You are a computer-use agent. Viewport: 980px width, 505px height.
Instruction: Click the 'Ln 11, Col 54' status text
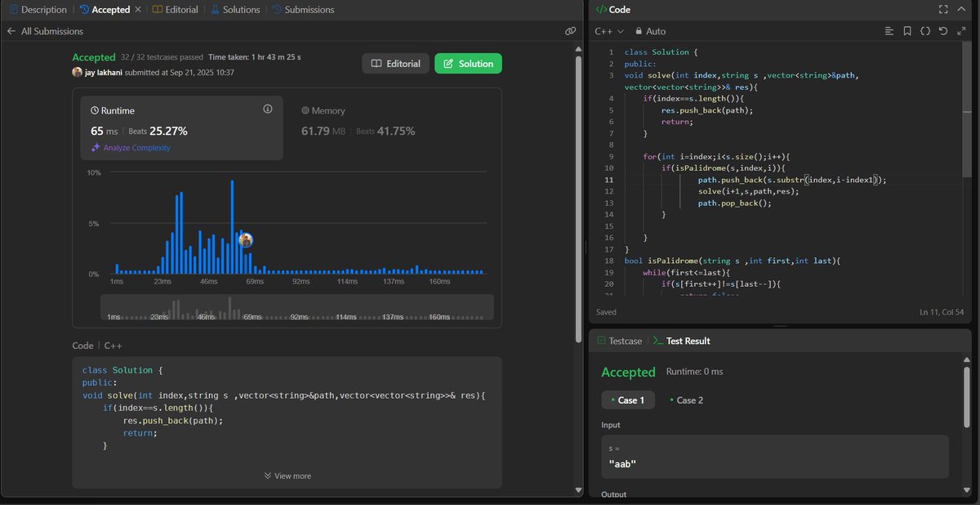(942, 312)
